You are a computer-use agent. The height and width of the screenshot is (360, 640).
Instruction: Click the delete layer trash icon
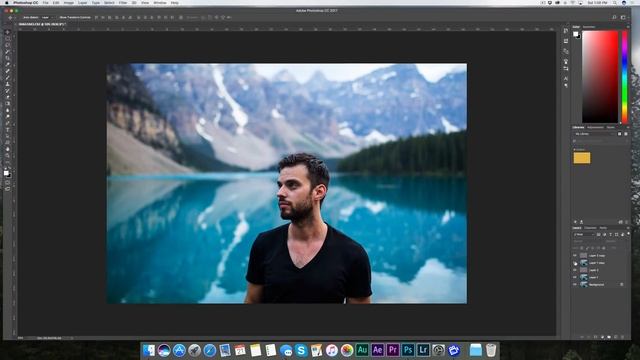622,337
